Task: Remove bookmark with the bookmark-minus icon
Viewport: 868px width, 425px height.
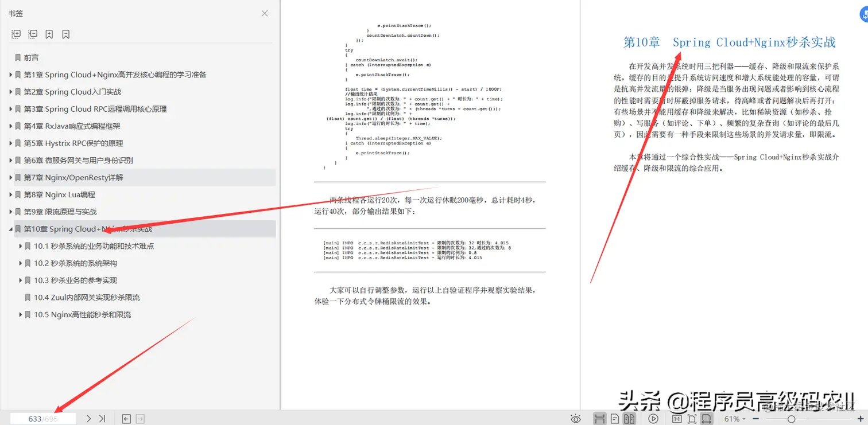Action: 65,34
